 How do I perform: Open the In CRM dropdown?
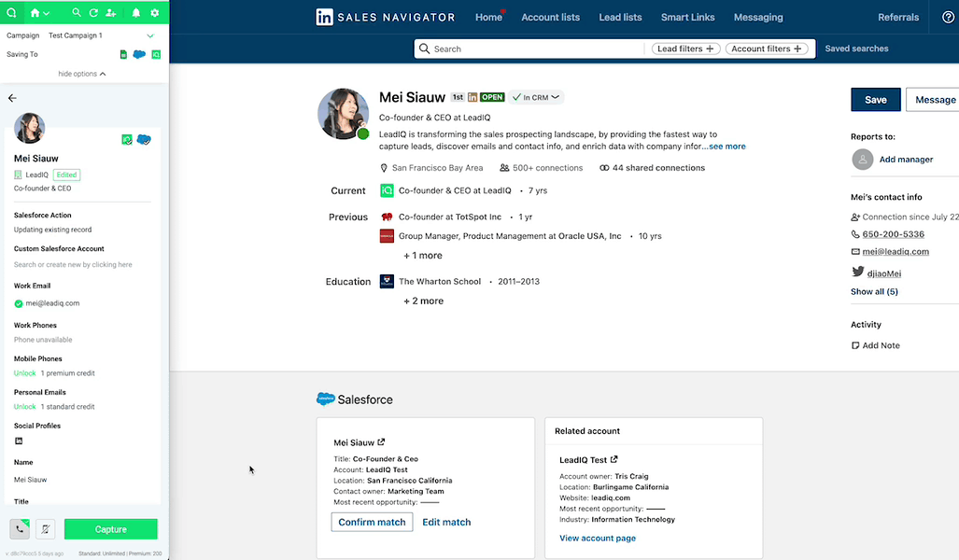(x=536, y=97)
